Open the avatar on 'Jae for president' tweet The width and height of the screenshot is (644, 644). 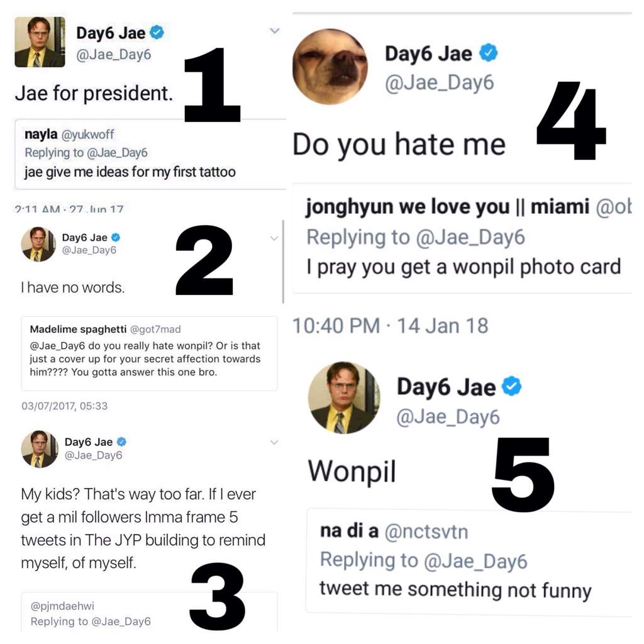point(40,42)
